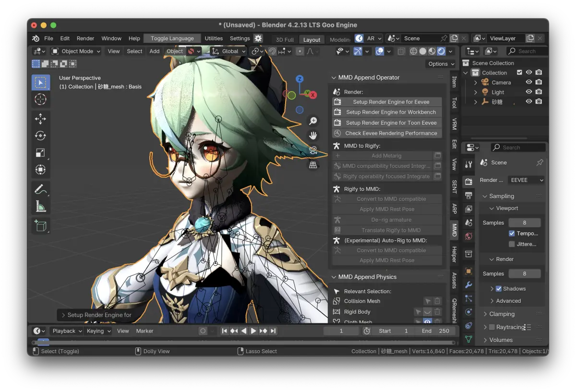Expand the Light tree item
This screenshot has height=392, width=576.
[476, 92]
